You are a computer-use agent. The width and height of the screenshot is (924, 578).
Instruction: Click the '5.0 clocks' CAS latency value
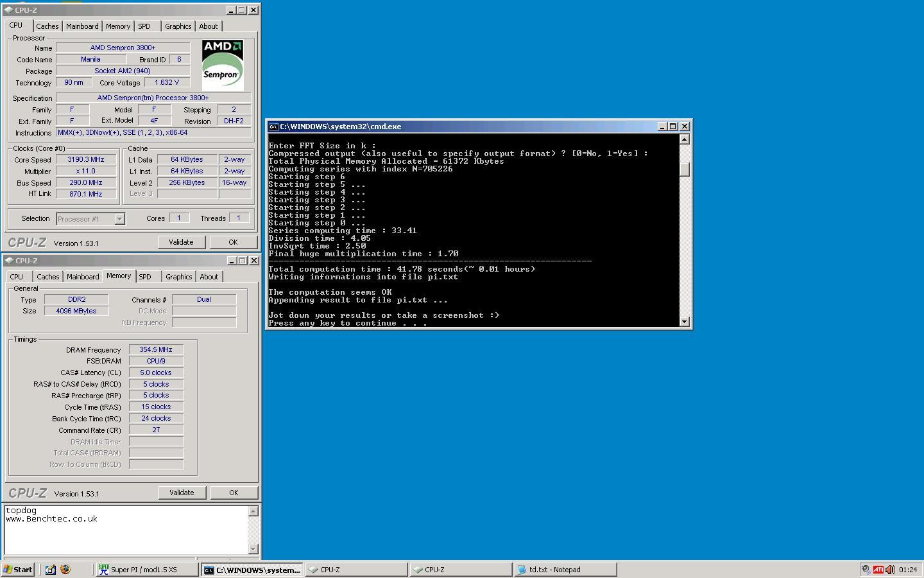(x=156, y=372)
